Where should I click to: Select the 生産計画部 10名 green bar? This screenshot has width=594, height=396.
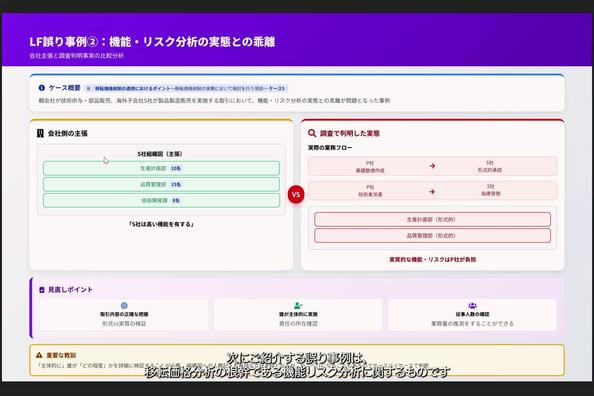(x=161, y=168)
